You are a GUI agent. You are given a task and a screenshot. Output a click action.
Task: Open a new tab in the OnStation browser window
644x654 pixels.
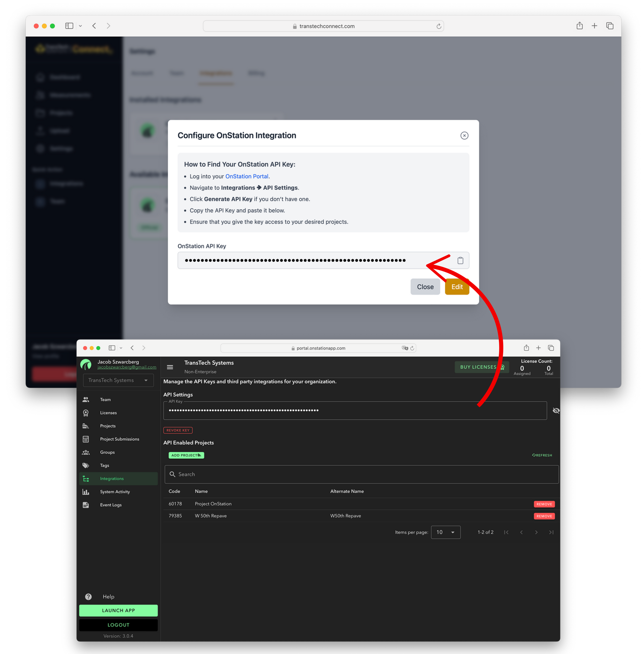[x=538, y=347]
